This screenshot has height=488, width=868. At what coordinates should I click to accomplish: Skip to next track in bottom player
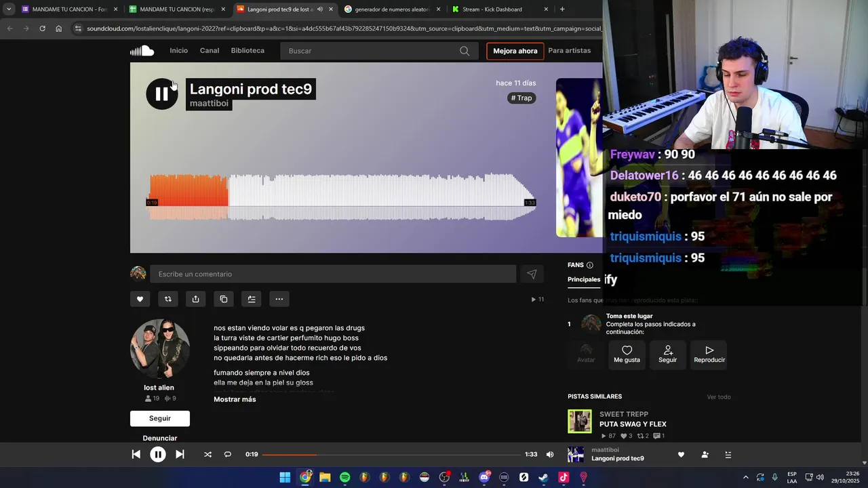(x=180, y=454)
